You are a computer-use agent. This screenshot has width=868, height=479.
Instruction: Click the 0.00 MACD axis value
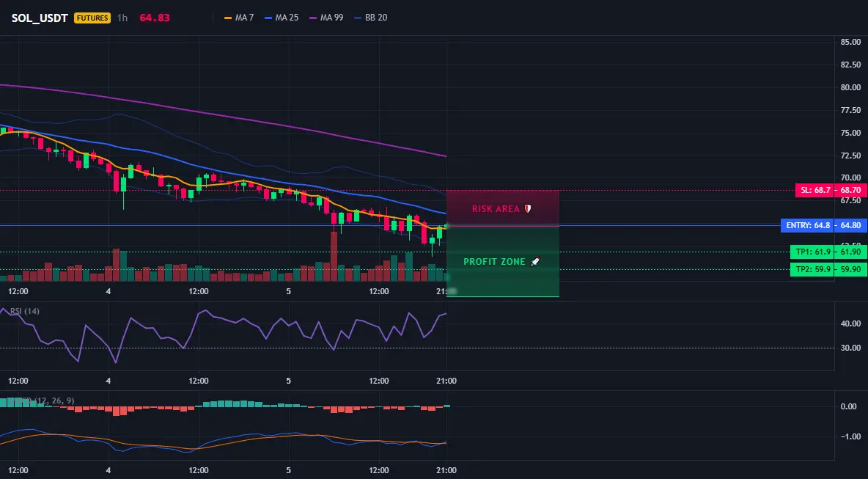pos(849,406)
